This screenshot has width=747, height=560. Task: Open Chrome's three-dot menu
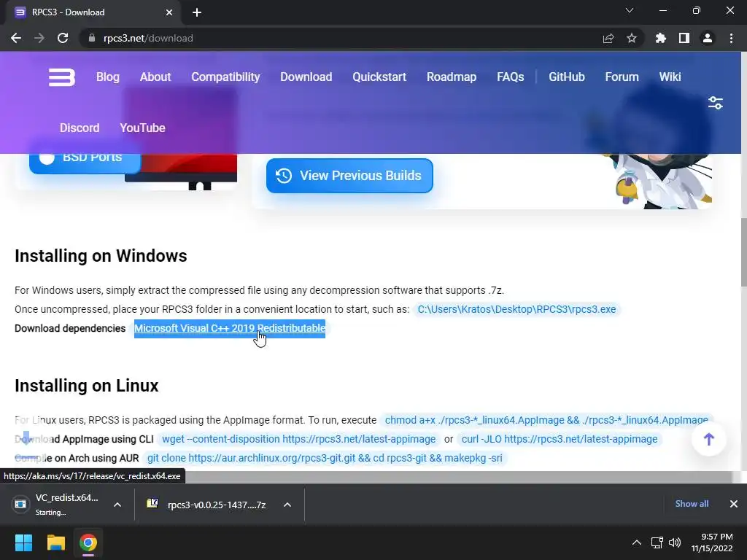pos(731,38)
